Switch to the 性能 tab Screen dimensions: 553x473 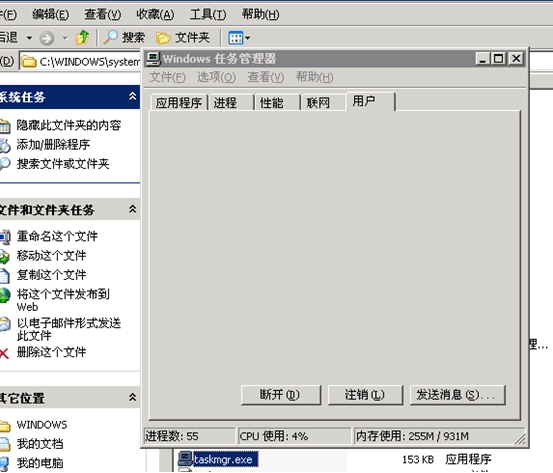coord(278,103)
